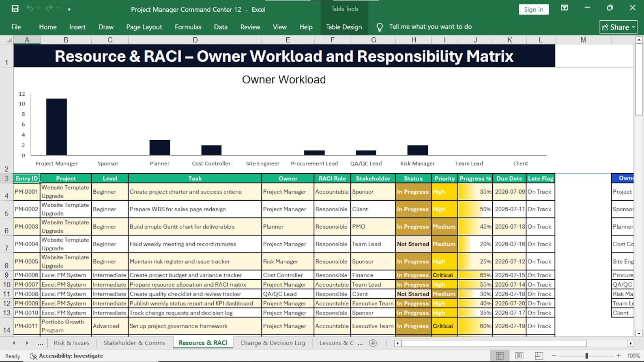Click vertical scrollbar down arrow
The image size is (644, 362).
(x=639, y=334)
